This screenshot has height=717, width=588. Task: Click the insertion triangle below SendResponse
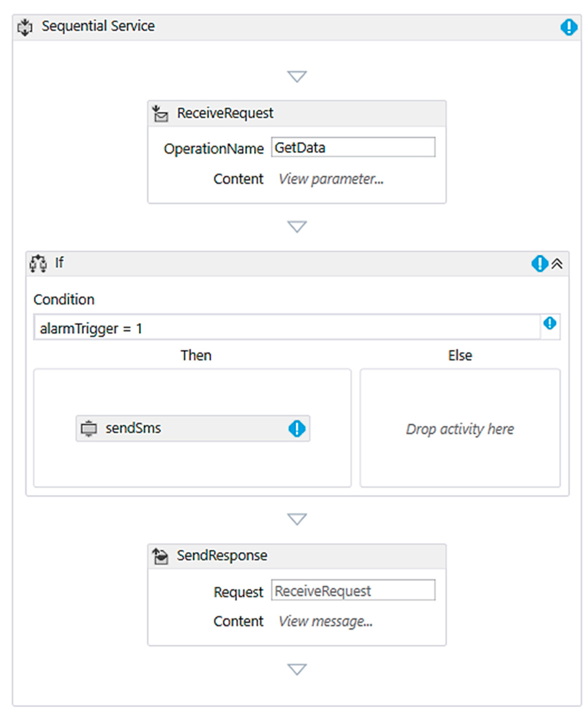click(x=297, y=669)
